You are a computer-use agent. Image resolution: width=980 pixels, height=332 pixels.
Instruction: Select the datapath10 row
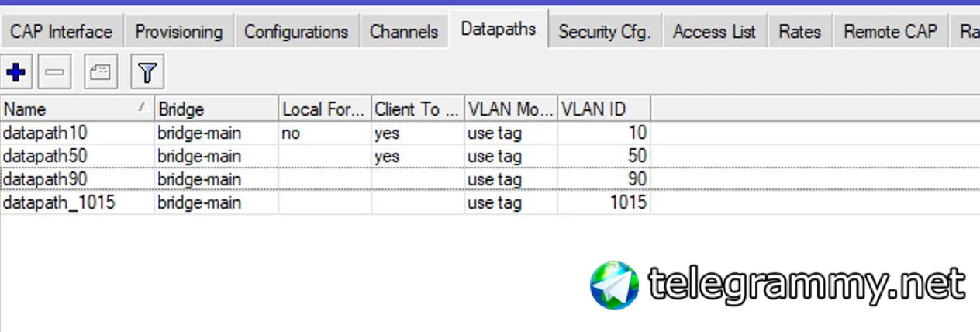[x=326, y=133]
